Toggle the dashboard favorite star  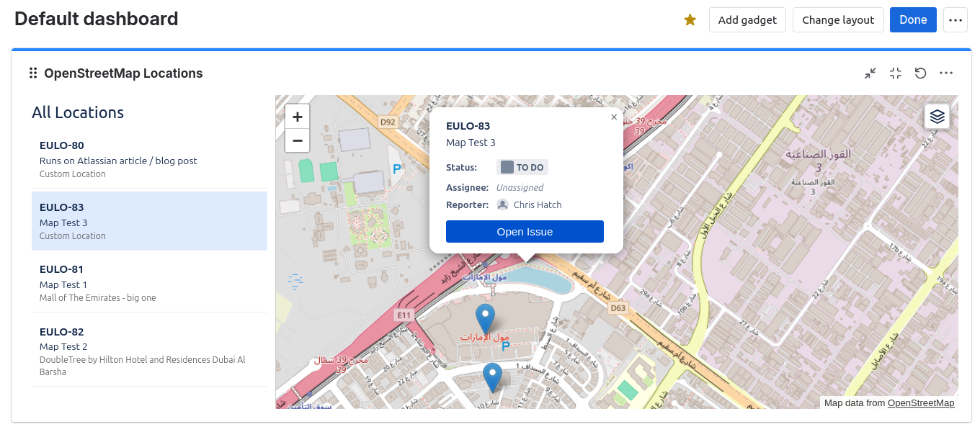tap(690, 20)
